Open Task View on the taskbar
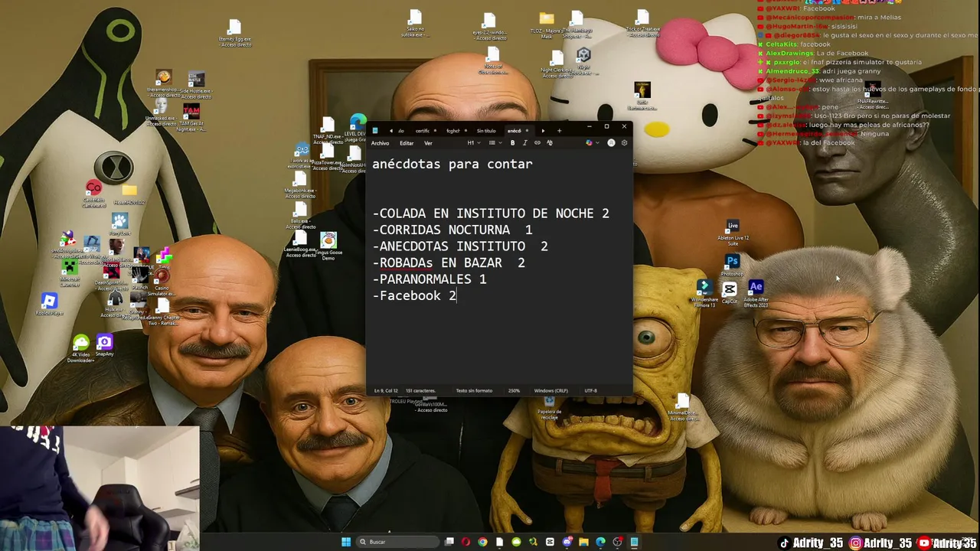 click(x=449, y=542)
